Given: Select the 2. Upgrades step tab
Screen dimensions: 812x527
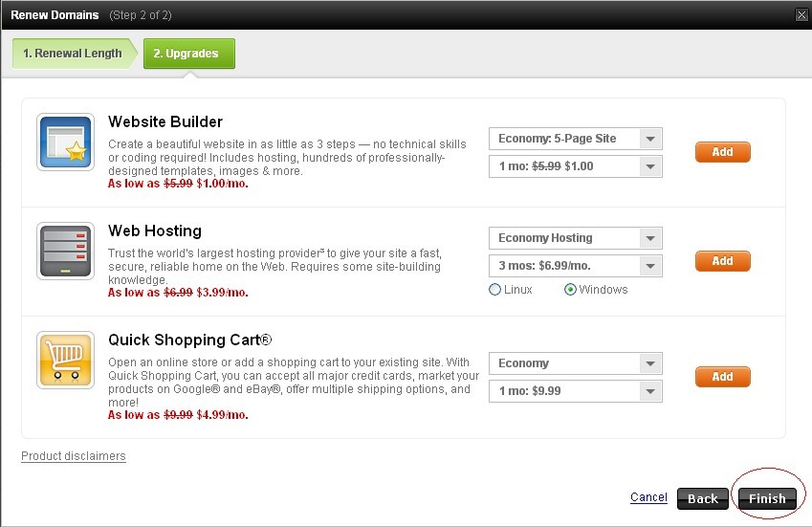Looking at the screenshot, I should (189, 54).
